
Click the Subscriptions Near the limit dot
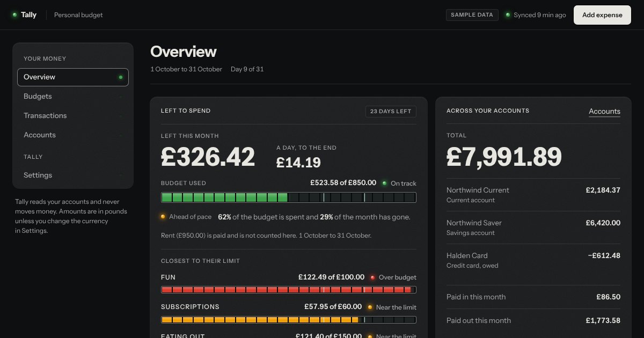(x=370, y=307)
